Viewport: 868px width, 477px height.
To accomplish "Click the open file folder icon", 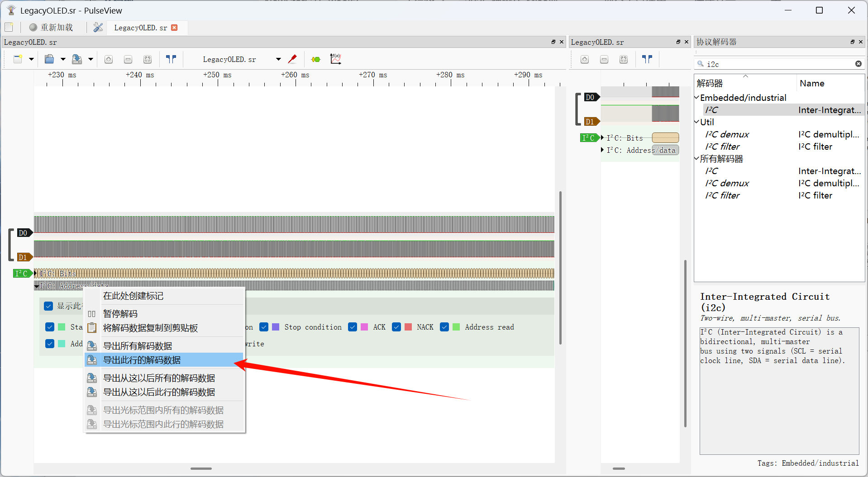I will pyautogui.click(x=49, y=59).
